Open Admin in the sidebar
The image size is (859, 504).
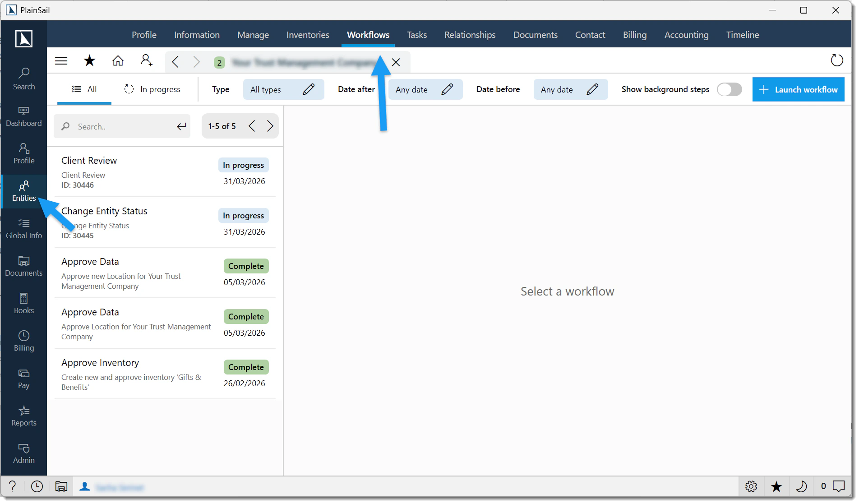[23, 453]
